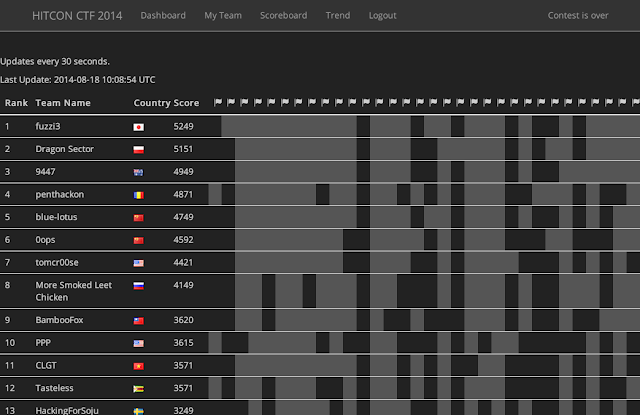Go to My Team page

point(223,16)
